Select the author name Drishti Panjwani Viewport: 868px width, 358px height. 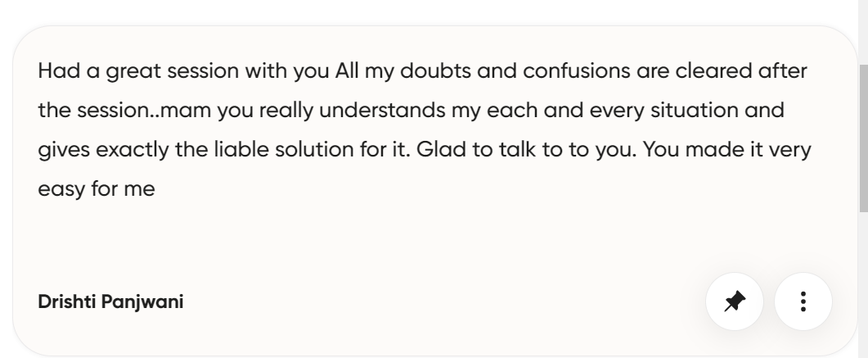tap(111, 302)
